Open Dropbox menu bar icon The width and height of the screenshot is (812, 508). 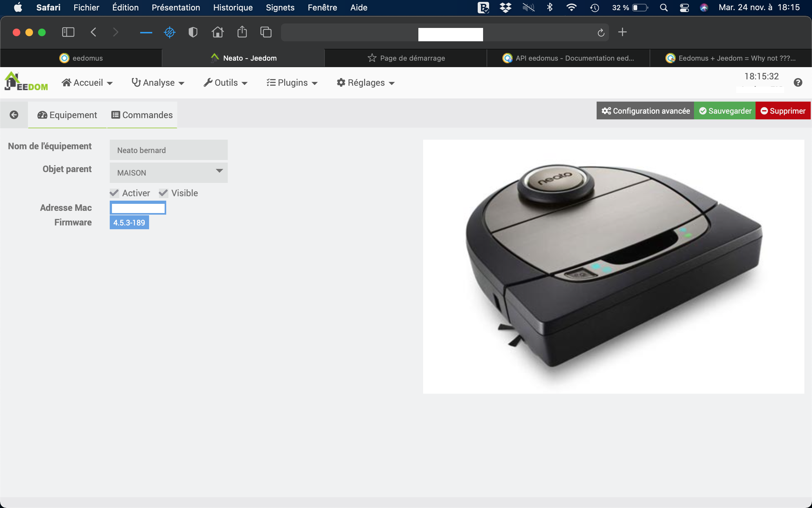point(505,7)
